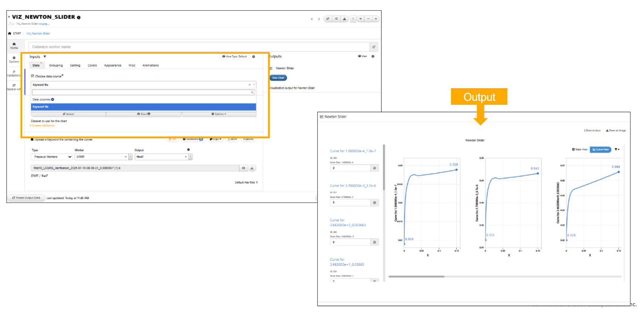Preview the Mat10_LCSRS_Verification file via eye icon
Image resolution: width=644 pixels, height=313 pixels.
[243, 168]
